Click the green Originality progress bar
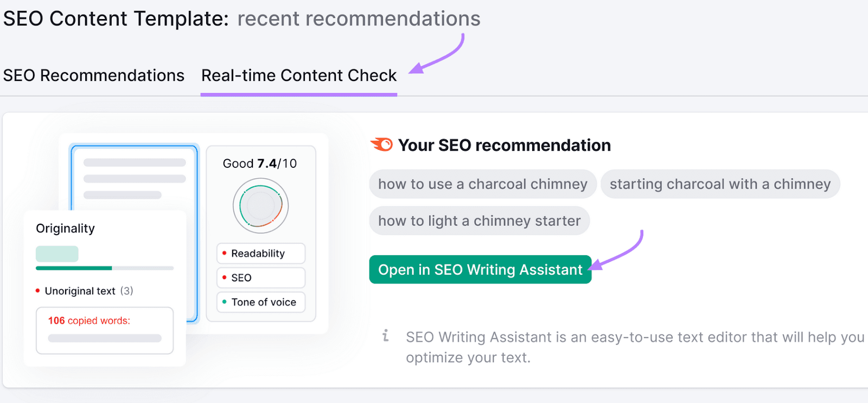This screenshot has width=868, height=403. [x=73, y=268]
